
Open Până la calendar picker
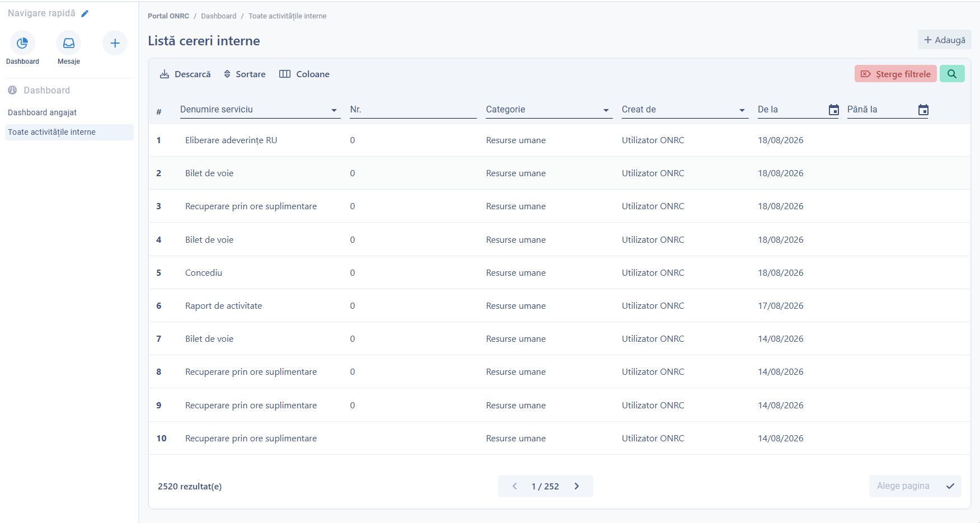pos(923,110)
